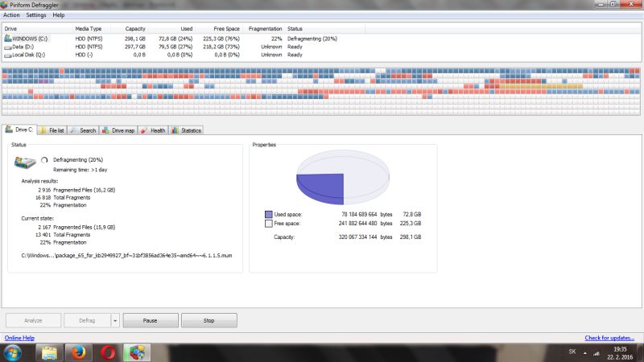
Task: Click the Defraggler taskbar icon
Action: click(137, 353)
